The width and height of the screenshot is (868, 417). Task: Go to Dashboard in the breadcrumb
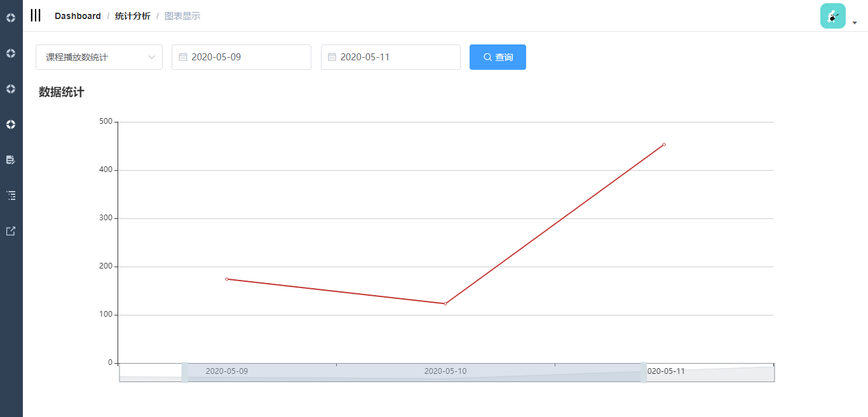(x=78, y=16)
